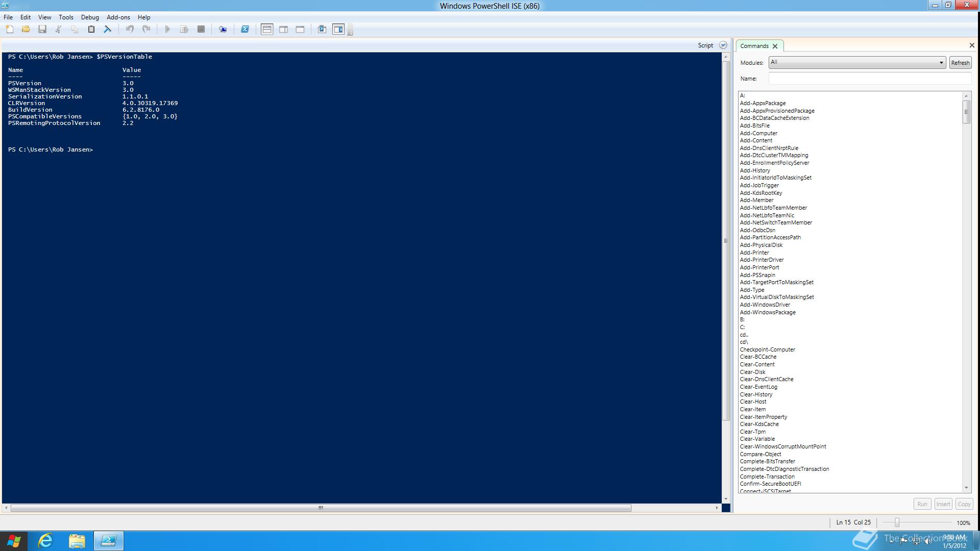Viewport: 980px width, 551px height.
Task: Open New Remote PowerShell Tab
Action: point(223,30)
